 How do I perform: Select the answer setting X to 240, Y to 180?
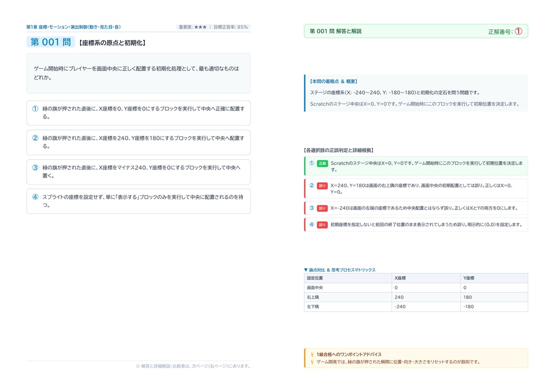(x=138, y=142)
